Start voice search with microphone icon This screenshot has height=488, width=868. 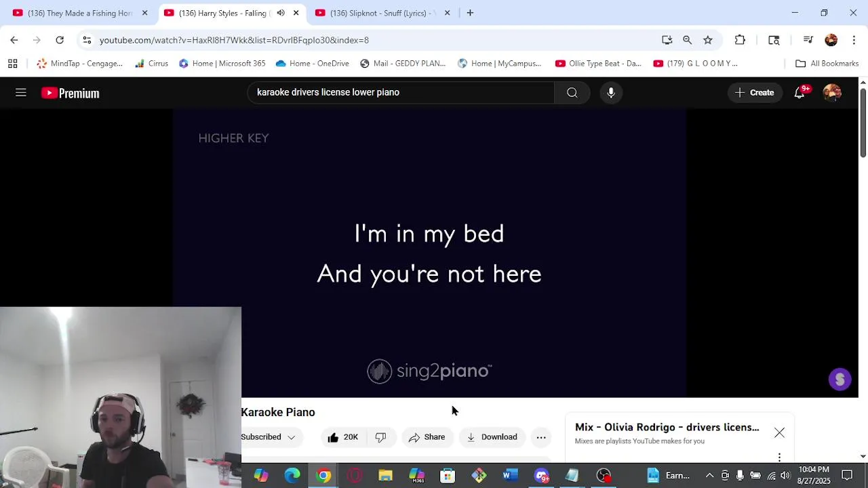tap(611, 93)
